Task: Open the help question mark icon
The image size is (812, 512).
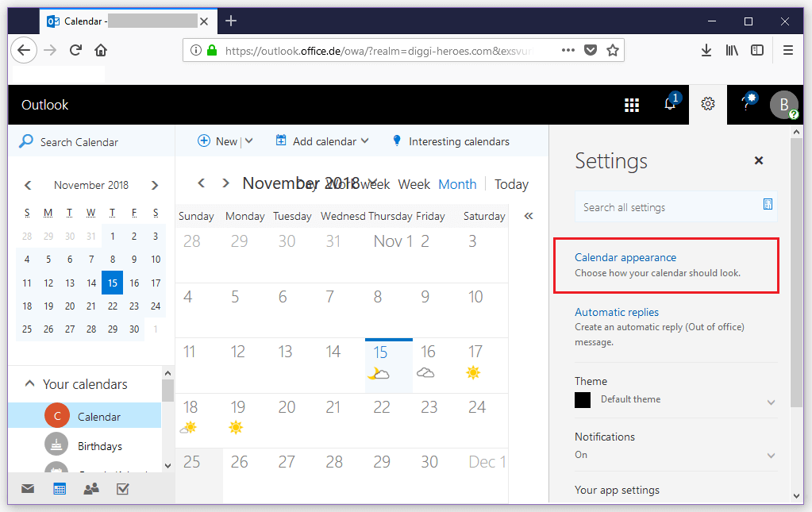Action: click(x=747, y=104)
